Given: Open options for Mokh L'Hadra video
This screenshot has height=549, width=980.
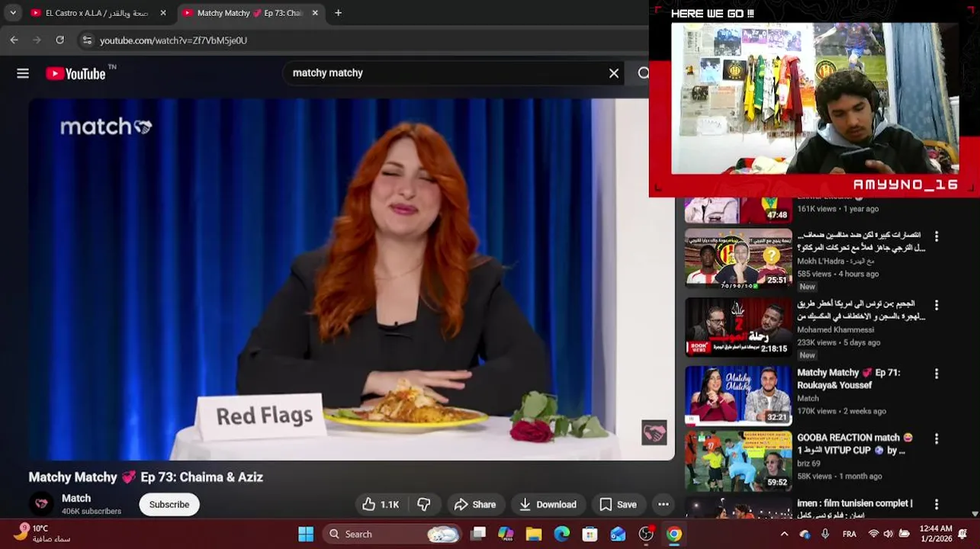Looking at the screenshot, I should coord(937,237).
